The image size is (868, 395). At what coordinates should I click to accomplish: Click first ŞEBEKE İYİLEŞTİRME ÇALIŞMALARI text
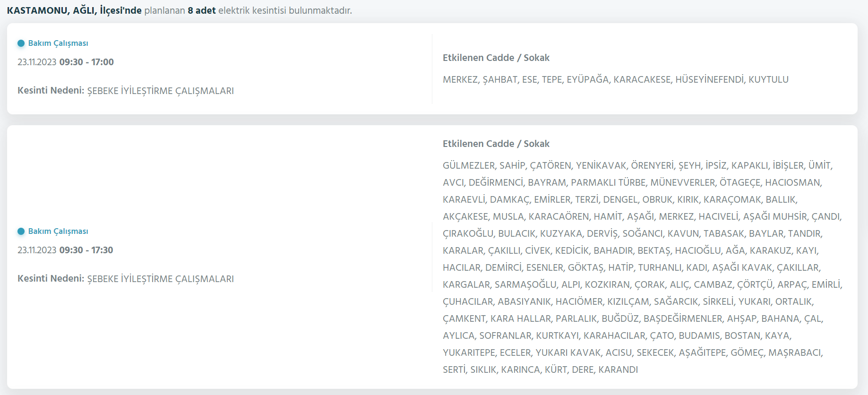(x=161, y=91)
